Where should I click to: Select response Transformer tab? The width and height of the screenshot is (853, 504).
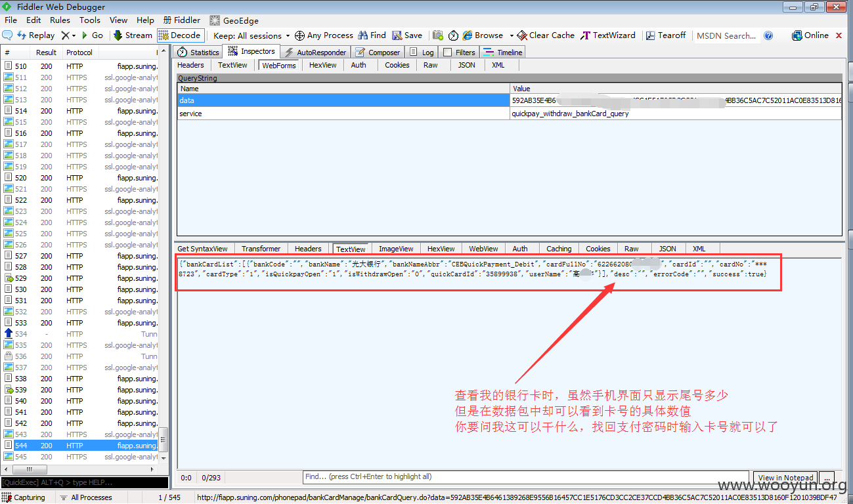pyautogui.click(x=261, y=249)
